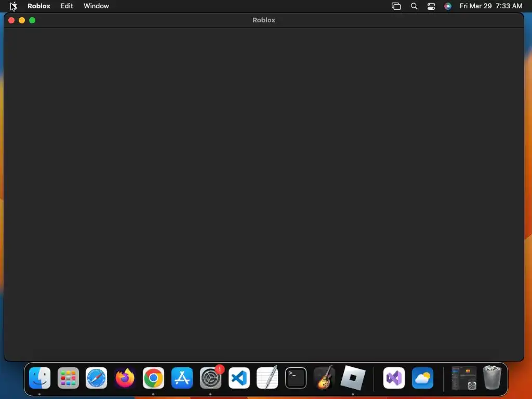Open Finder from the Dock
532x399 pixels.
[39, 378]
